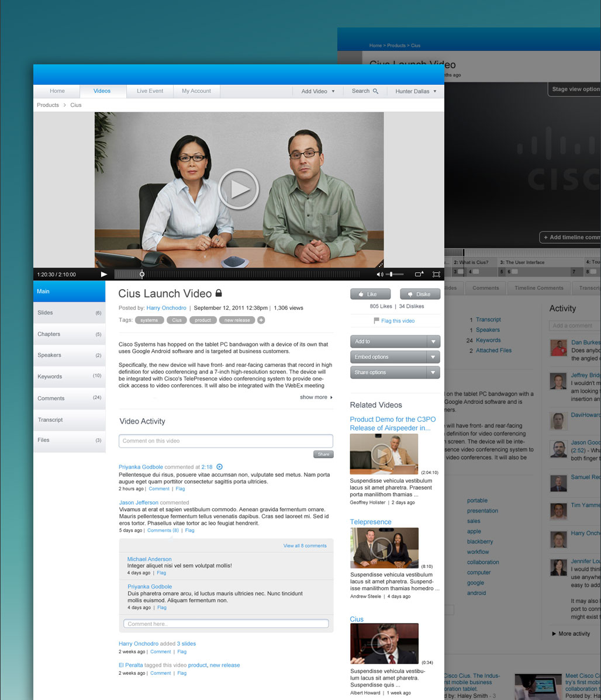Screen dimensions: 601x700
Task: Click the Cius related video thumbnail
Action: coord(384,644)
